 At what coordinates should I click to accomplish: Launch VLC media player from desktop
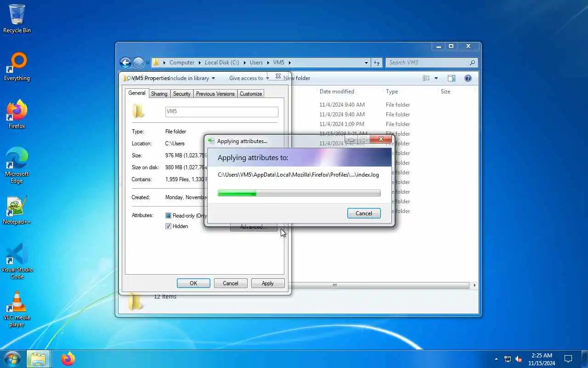click(17, 309)
